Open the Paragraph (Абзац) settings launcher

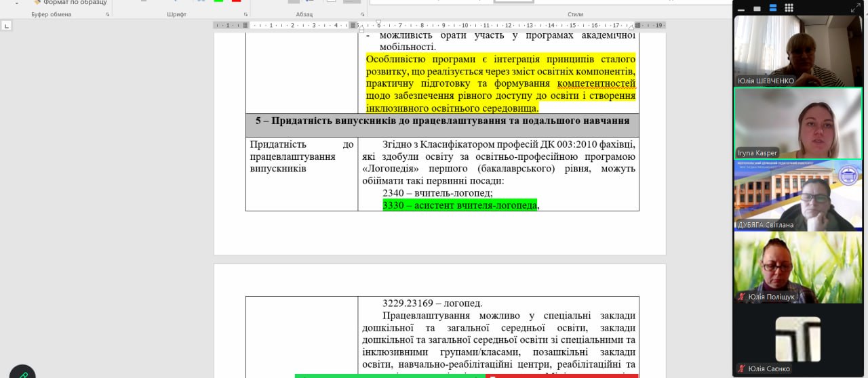[x=363, y=14]
